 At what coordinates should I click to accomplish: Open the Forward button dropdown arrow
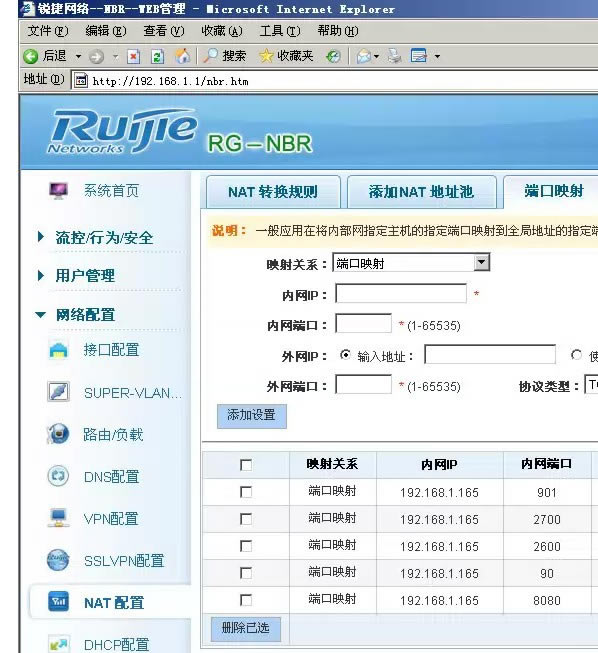pos(115,56)
